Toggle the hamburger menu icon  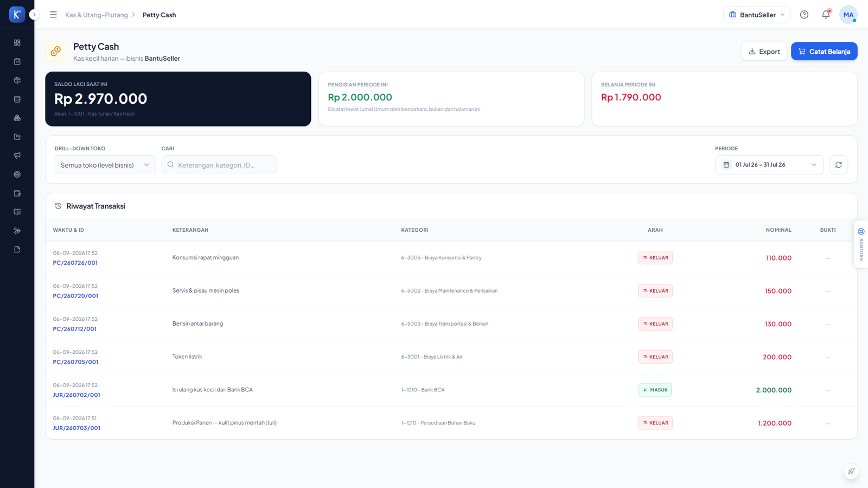(53, 15)
